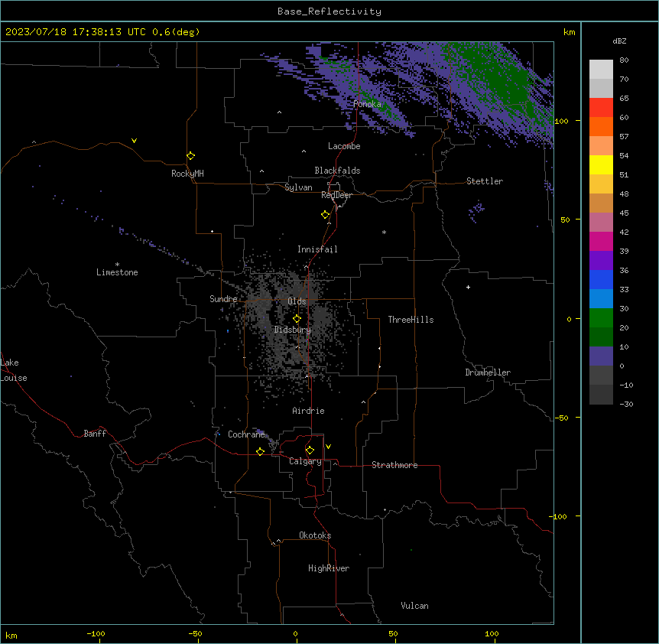The image size is (659, 644).
Task: Click the Airdrie label
Action: (x=308, y=411)
